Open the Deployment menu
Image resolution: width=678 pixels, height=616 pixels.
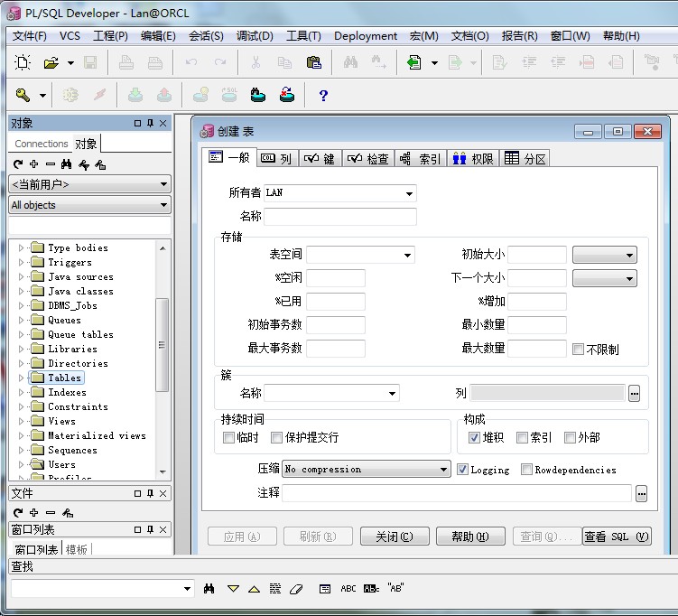pos(366,36)
